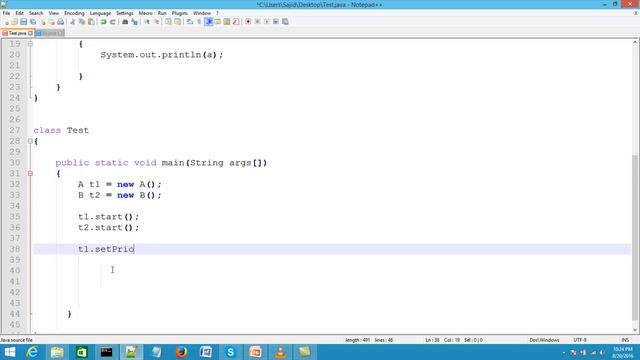Image resolution: width=640 pixels, height=360 pixels.
Task: Open the Window menu
Action: [202, 13]
